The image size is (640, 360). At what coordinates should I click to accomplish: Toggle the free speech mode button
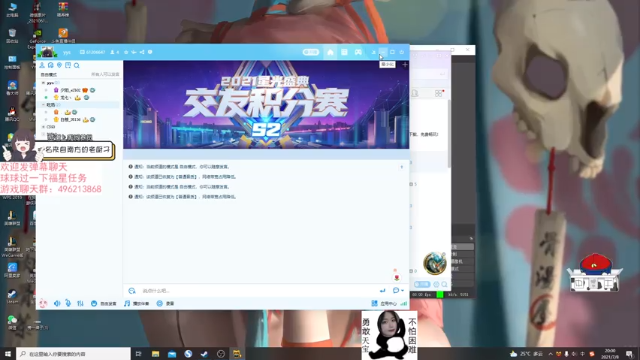[x=104, y=303]
